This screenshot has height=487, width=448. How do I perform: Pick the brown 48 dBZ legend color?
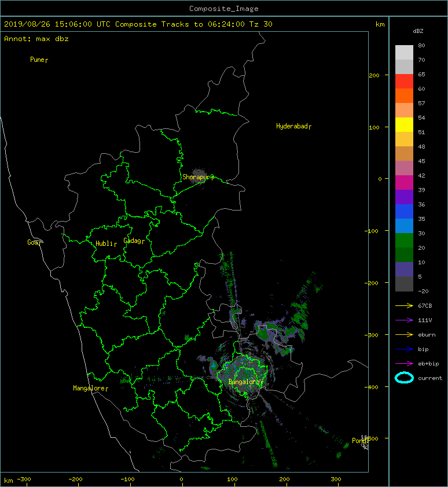[404, 153]
